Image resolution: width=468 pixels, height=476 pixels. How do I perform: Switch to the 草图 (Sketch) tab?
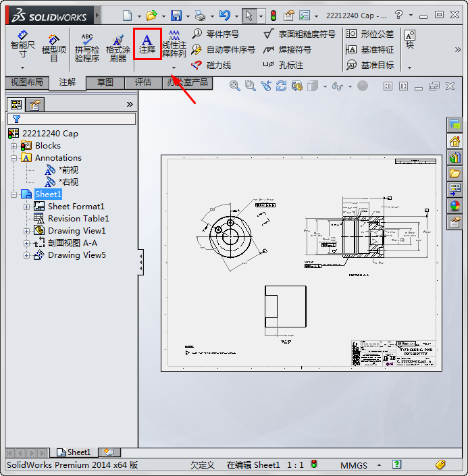(105, 82)
